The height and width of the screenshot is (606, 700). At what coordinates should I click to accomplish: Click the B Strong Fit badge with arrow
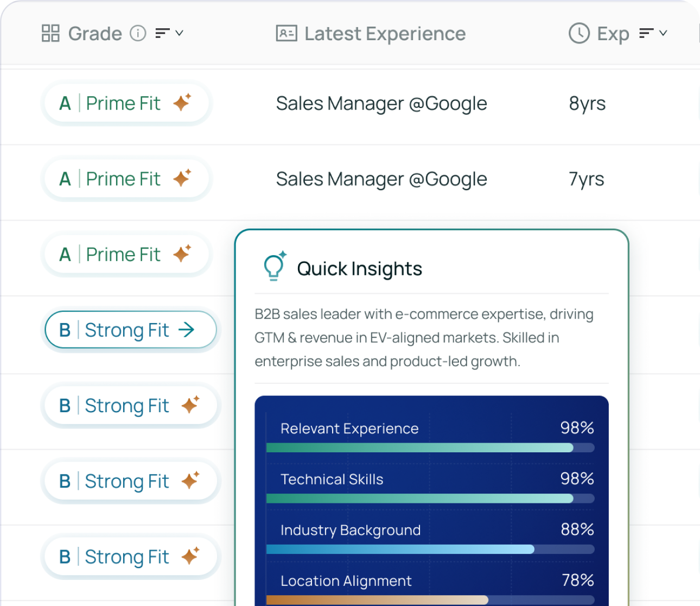click(130, 329)
